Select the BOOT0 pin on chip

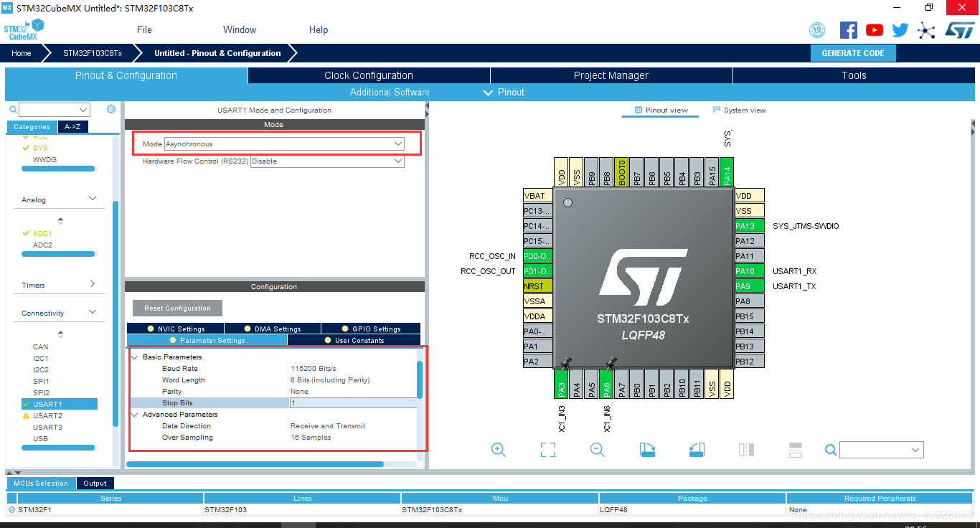point(621,173)
